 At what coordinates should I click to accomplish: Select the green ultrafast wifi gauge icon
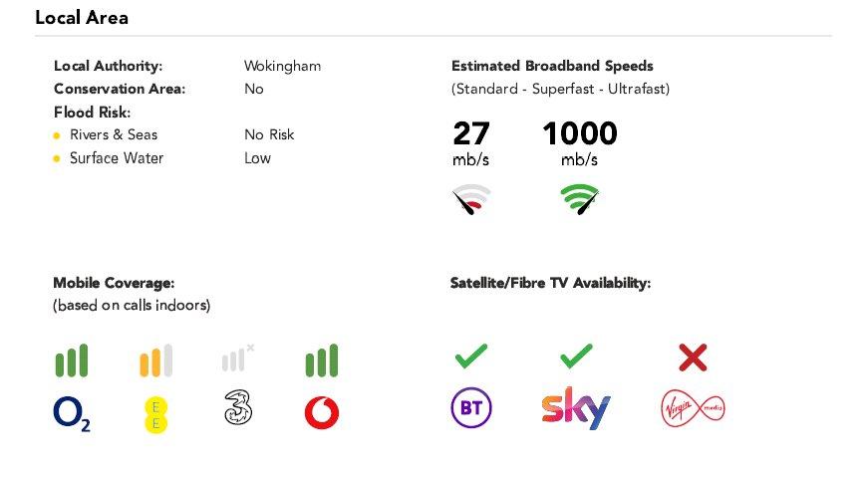coord(580,199)
